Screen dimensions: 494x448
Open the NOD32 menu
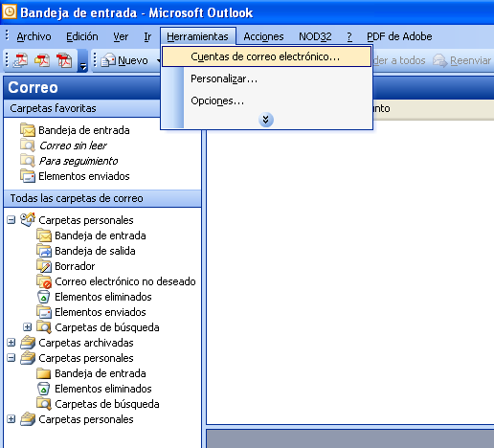tap(315, 36)
